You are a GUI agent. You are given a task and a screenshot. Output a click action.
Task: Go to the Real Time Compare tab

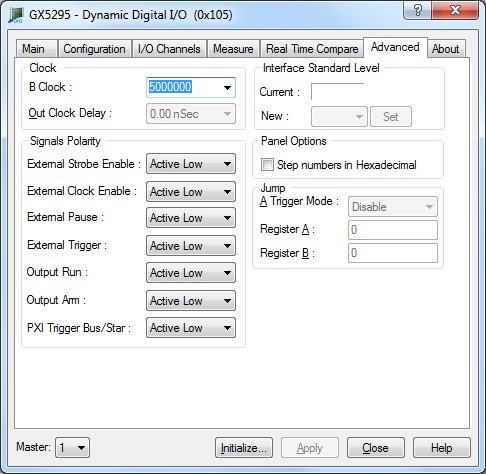(x=312, y=49)
